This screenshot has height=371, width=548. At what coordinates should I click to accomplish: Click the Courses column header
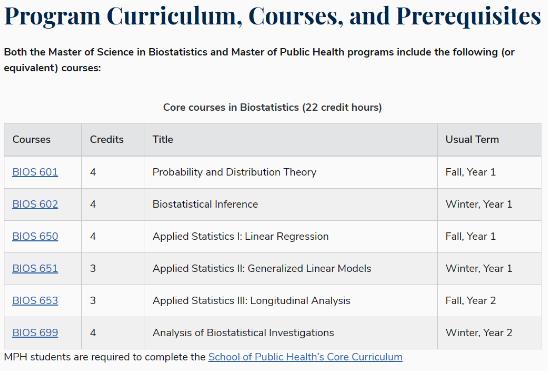31,139
